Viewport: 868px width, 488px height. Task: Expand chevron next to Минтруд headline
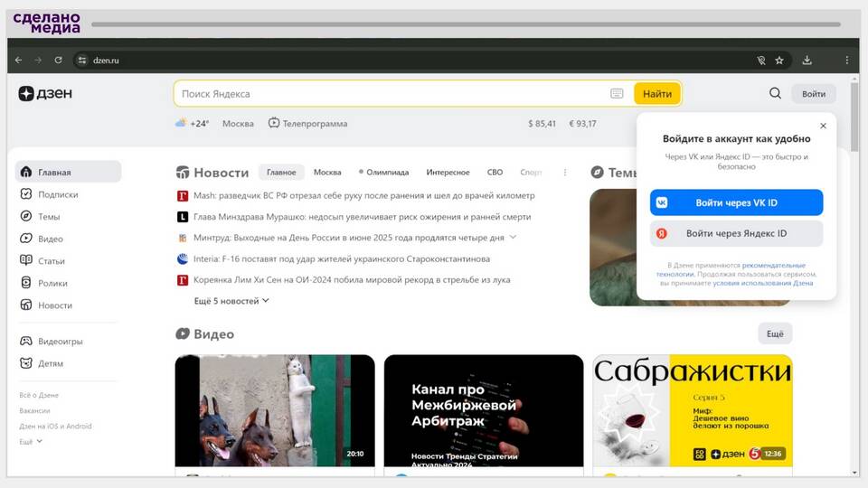[513, 238]
